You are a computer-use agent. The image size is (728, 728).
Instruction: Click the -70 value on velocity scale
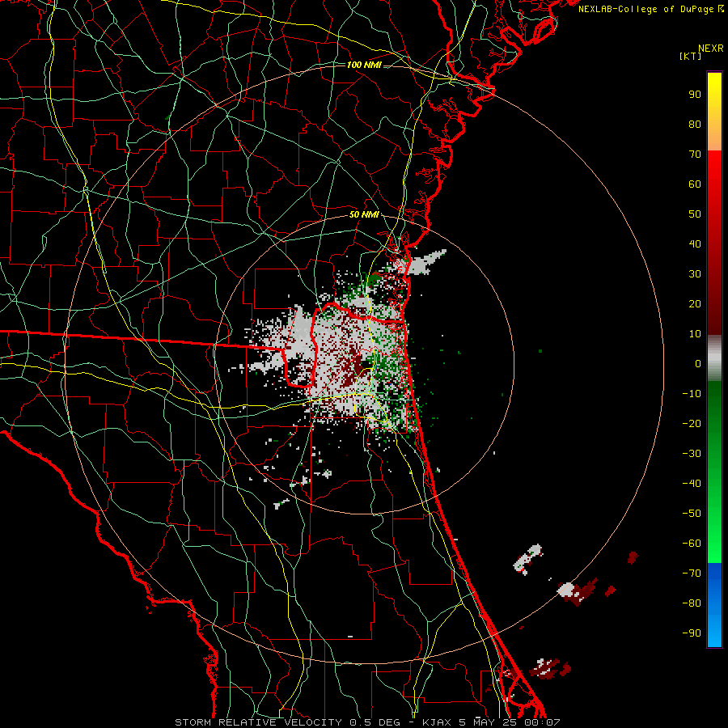click(692, 574)
